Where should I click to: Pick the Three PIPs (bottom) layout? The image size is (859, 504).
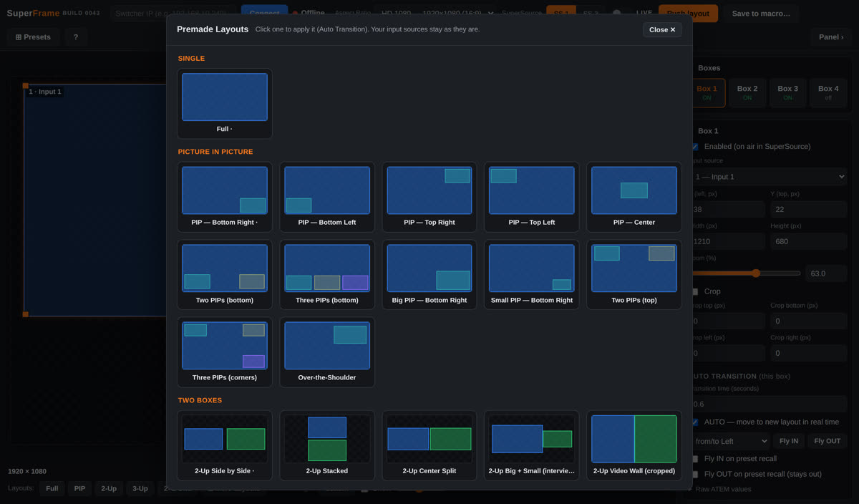click(327, 275)
